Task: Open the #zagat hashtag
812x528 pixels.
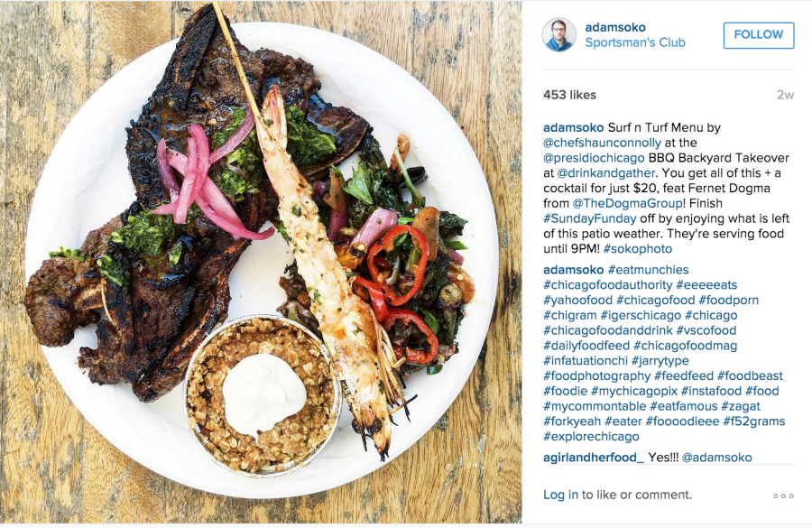Action: (x=741, y=406)
